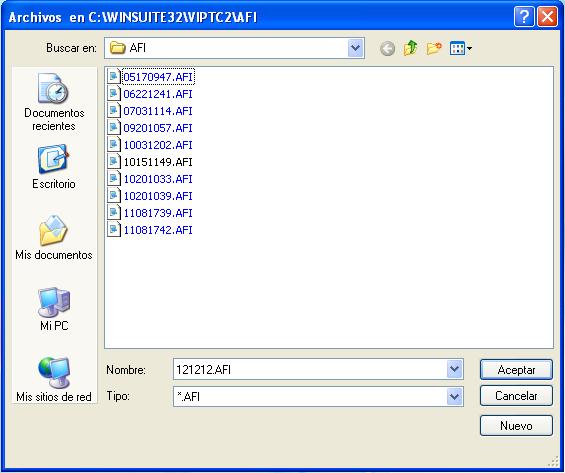The width and height of the screenshot is (565, 473).
Task: Select file 11081742.AFI
Action: tap(151, 230)
